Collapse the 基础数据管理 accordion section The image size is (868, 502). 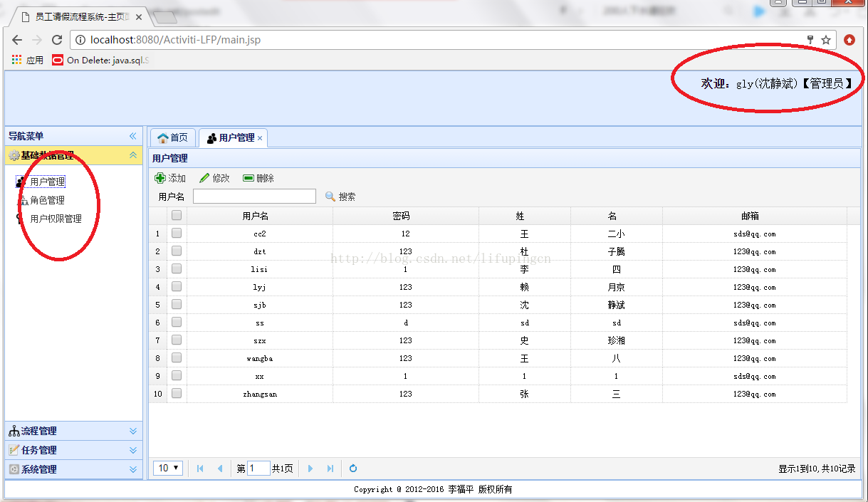pyautogui.click(x=132, y=155)
